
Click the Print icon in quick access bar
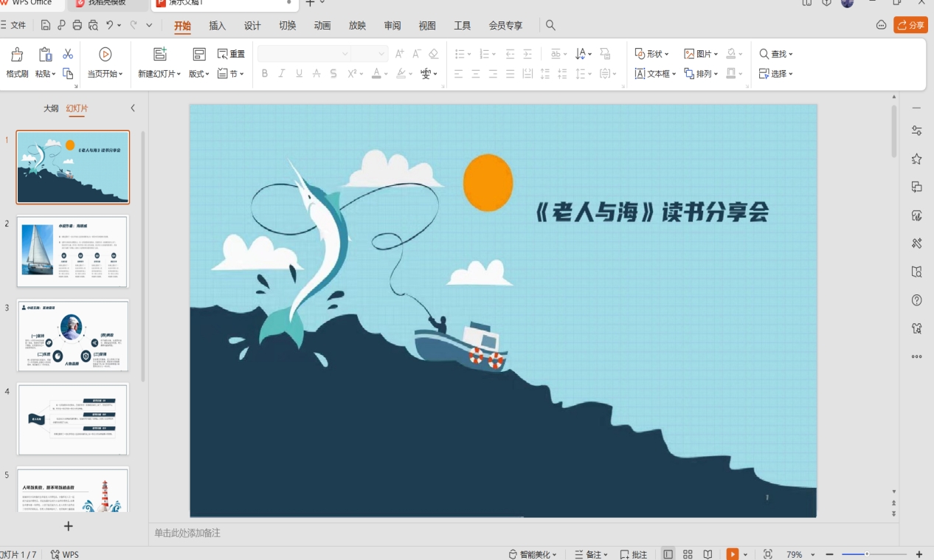click(77, 26)
